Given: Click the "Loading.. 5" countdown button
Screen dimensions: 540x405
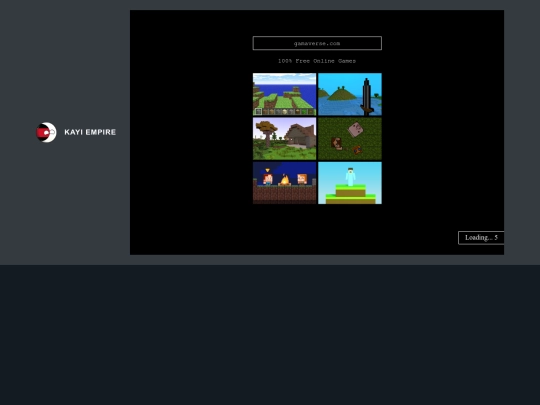Looking at the screenshot, I should click(x=481, y=238).
